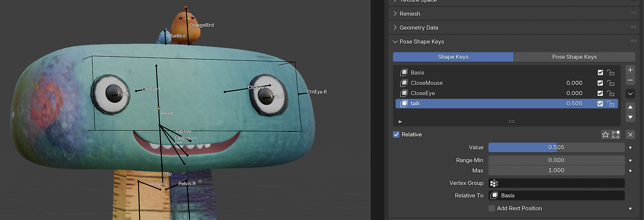Move the talk shape key up
Screen dimensions: 644x220
tap(630, 107)
